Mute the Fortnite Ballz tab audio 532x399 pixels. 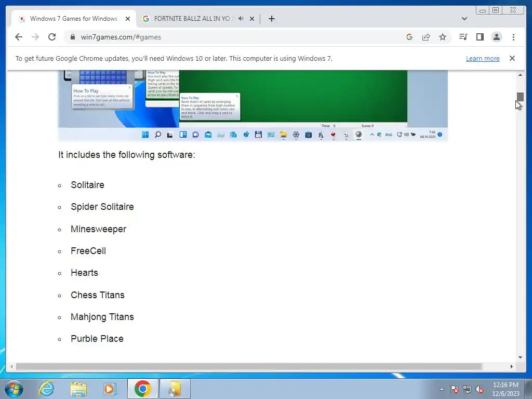[x=241, y=19]
